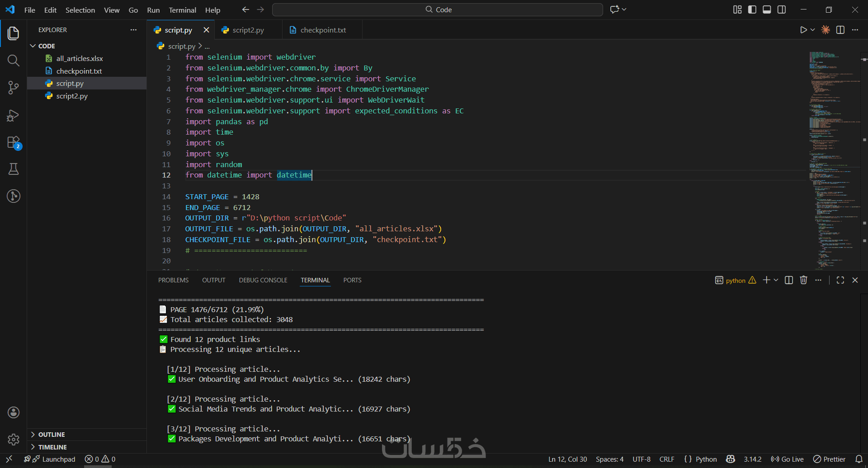Open the Explorer view in activity bar
The height and width of the screenshot is (468, 868).
pos(14,33)
